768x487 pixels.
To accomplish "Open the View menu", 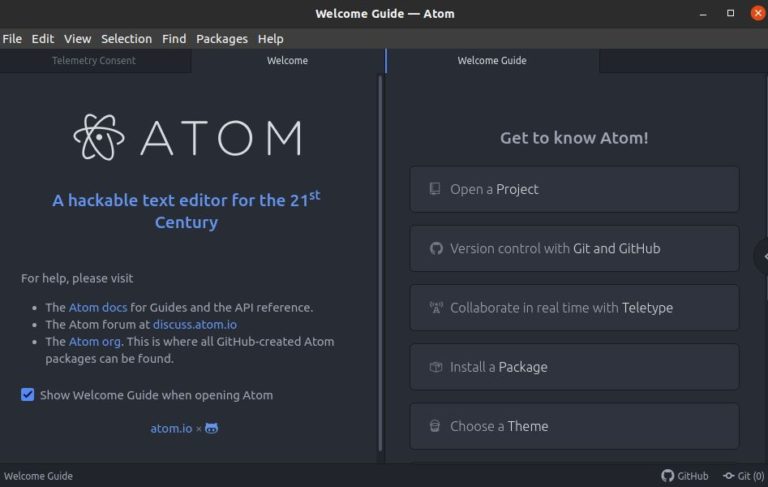I will point(77,39).
